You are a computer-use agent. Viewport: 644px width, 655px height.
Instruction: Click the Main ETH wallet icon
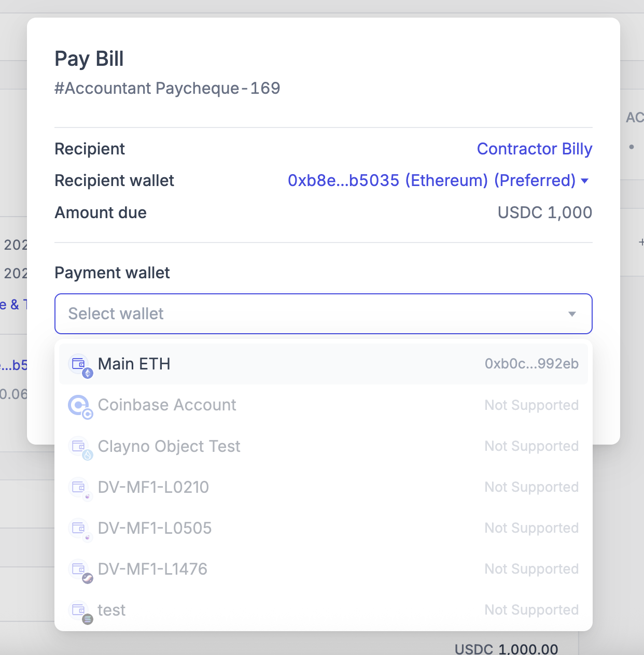pyautogui.click(x=80, y=365)
